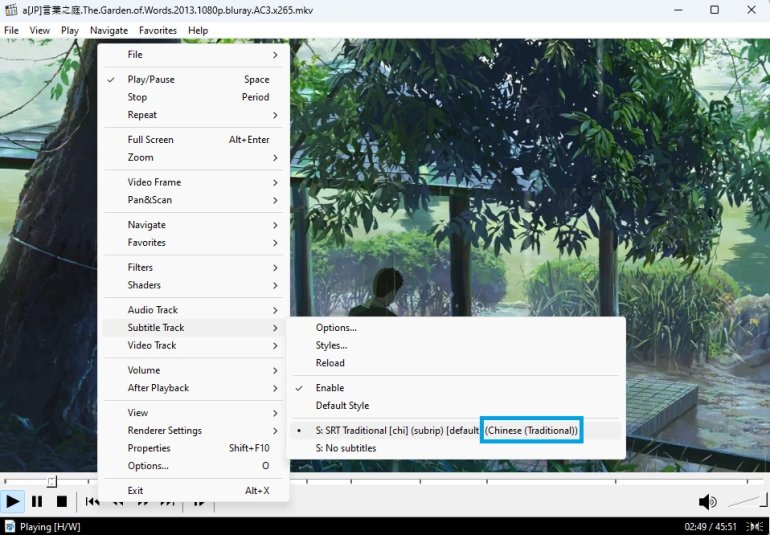Expand the View submenu in the context menu

coord(193,413)
